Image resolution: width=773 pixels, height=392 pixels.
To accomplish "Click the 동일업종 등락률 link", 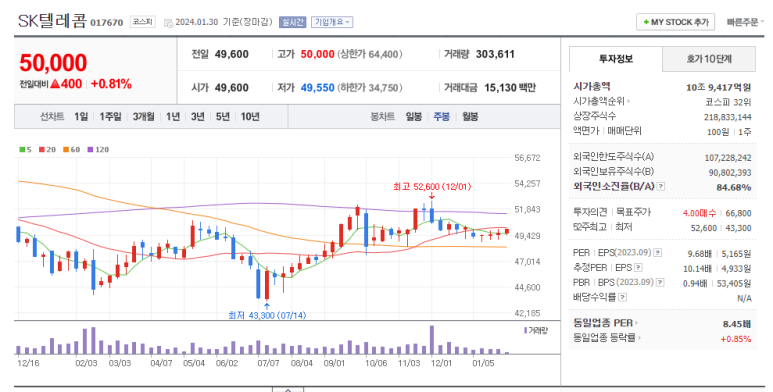I will (x=604, y=338).
